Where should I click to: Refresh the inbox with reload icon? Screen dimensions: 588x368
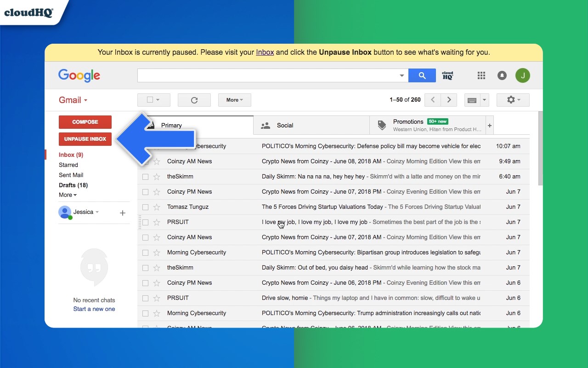(x=194, y=100)
